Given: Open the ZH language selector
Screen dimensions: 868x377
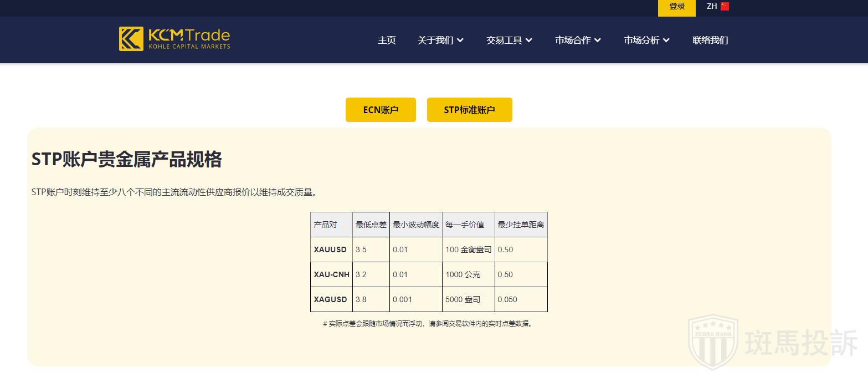Looking at the screenshot, I should [x=712, y=7].
